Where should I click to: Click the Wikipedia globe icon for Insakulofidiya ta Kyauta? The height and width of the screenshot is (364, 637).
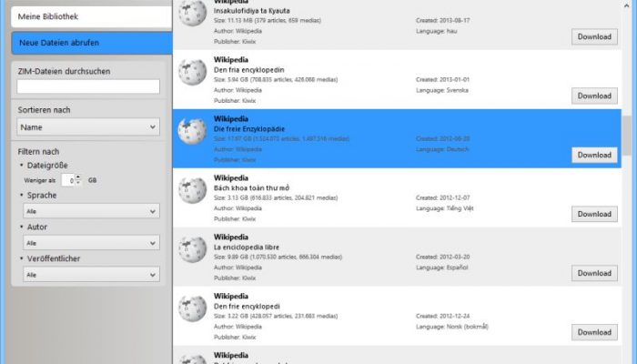[193, 14]
